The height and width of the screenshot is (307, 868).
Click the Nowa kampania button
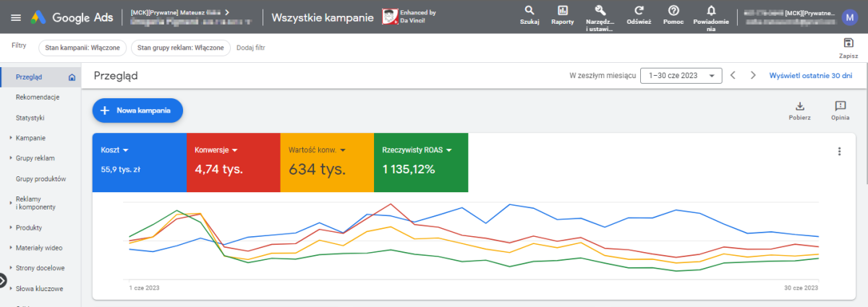click(x=137, y=111)
